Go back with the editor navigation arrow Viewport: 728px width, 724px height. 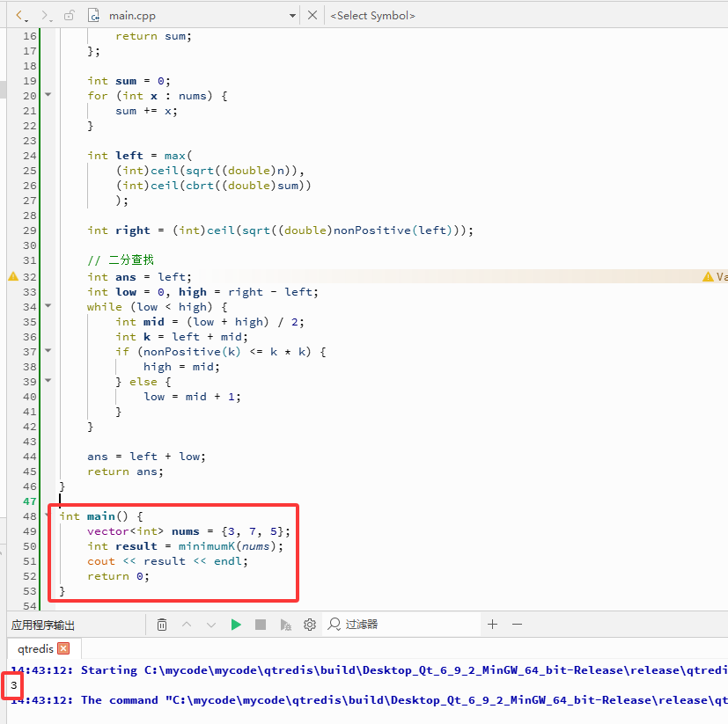pos(19,15)
